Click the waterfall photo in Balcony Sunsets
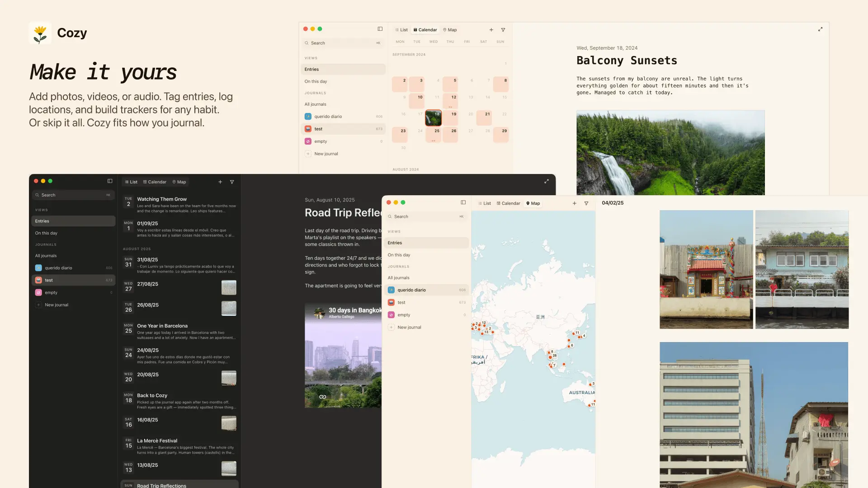 pyautogui.click(x=670, y=153)
